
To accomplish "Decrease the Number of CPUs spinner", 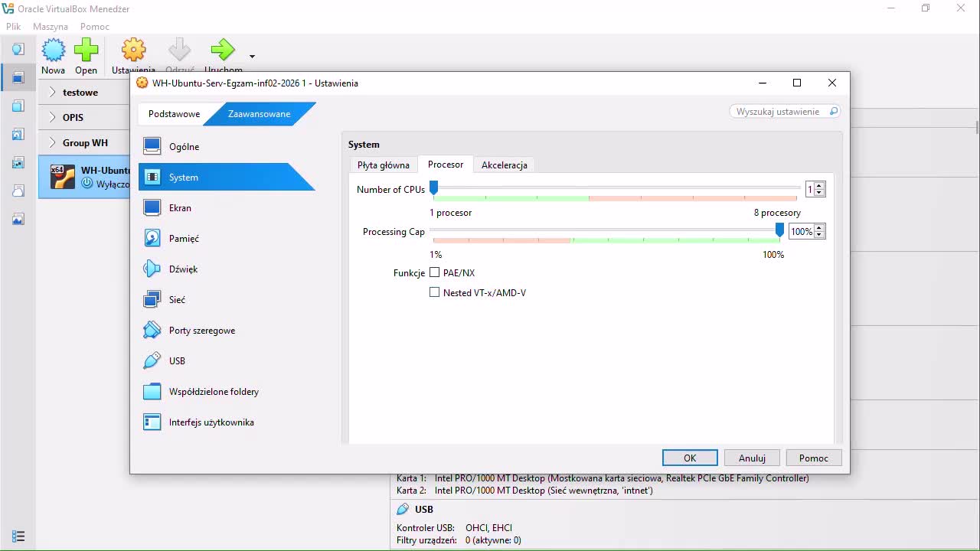I will [x=819, y=193].
